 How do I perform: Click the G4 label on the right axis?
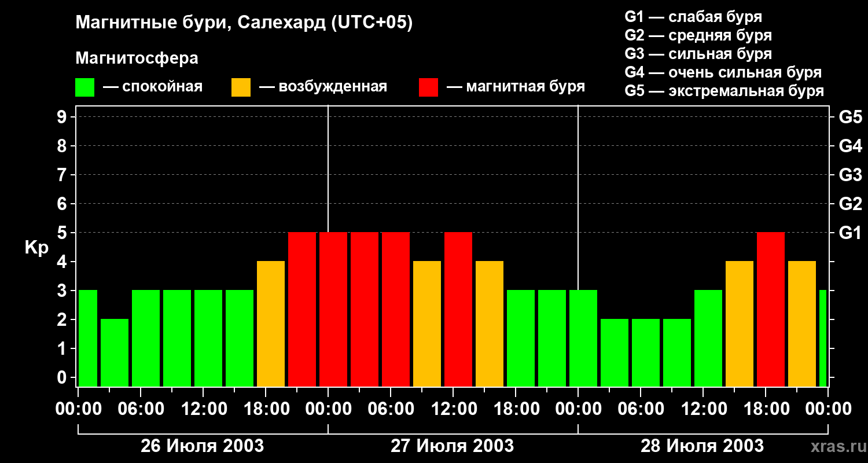[x=851, y=146]
